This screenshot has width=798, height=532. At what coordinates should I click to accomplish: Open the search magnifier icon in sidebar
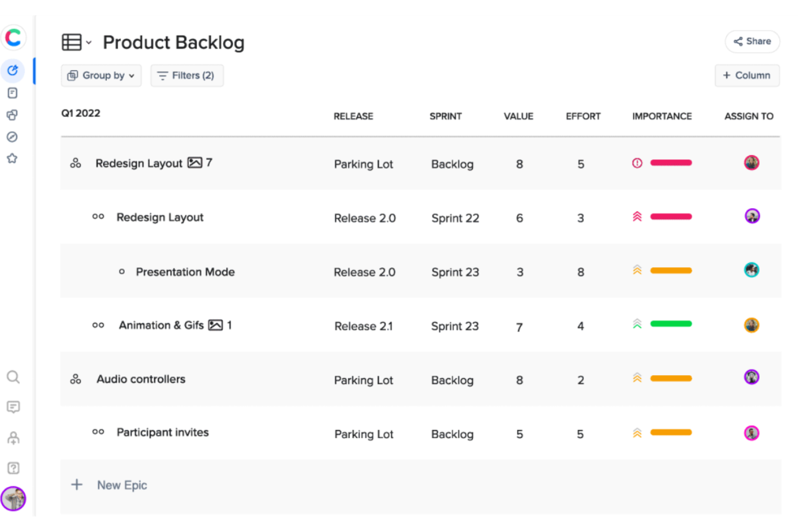tap(13, 377)
